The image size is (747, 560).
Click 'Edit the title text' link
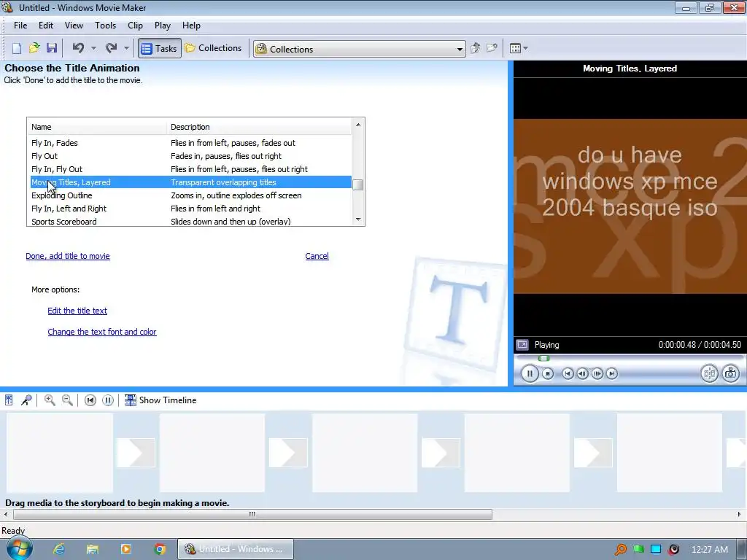pyautogui.click(x=77, y=311)
